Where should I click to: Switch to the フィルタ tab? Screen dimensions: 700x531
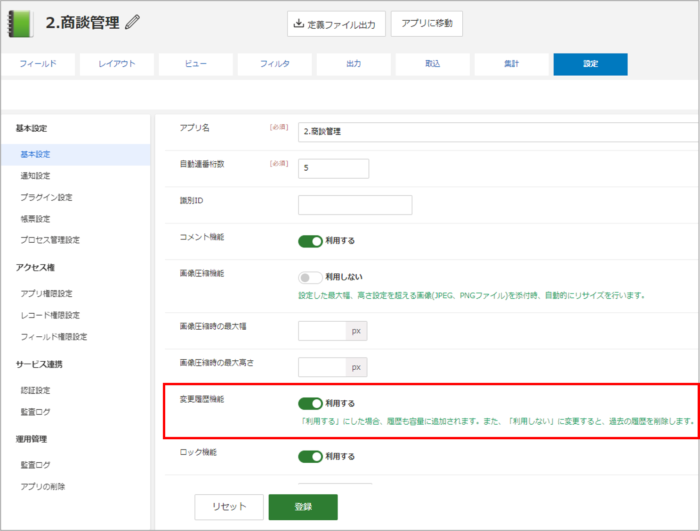click(x=275, y=64)
